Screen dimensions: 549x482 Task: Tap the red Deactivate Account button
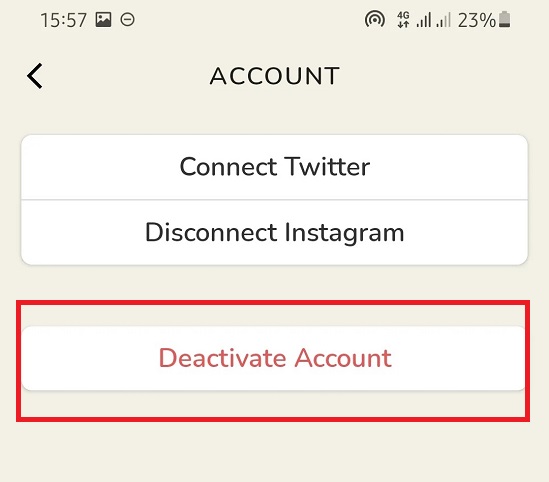(274, 358)
